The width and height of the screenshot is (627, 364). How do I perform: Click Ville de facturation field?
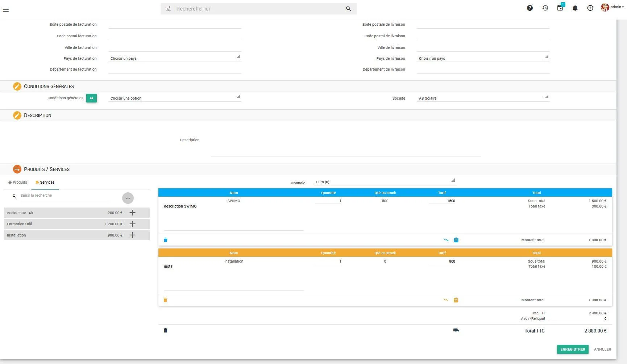[x=175, y=48]
